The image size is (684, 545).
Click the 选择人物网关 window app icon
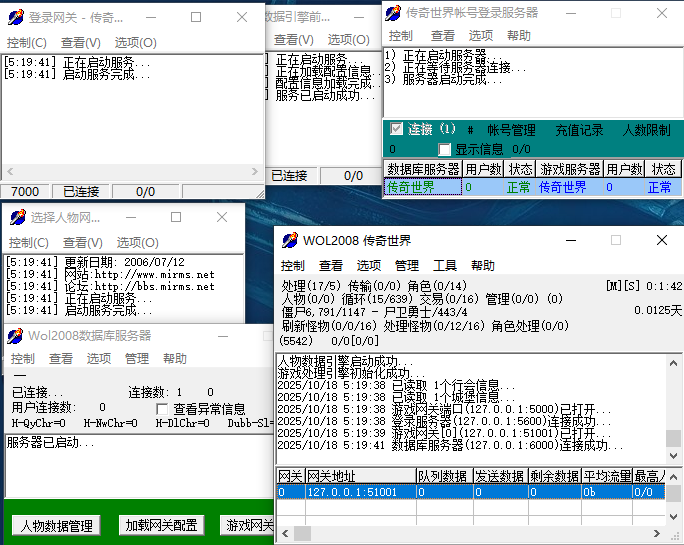(18, 217)
